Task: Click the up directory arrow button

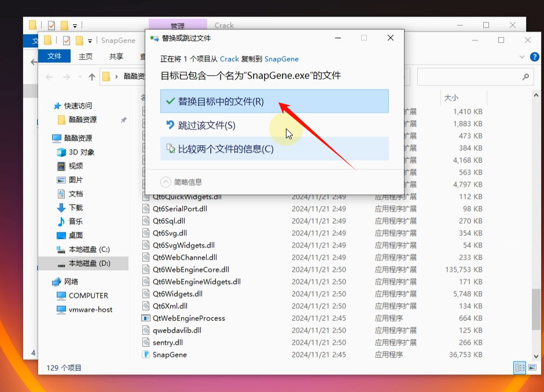Action: (x=92, y=77)
